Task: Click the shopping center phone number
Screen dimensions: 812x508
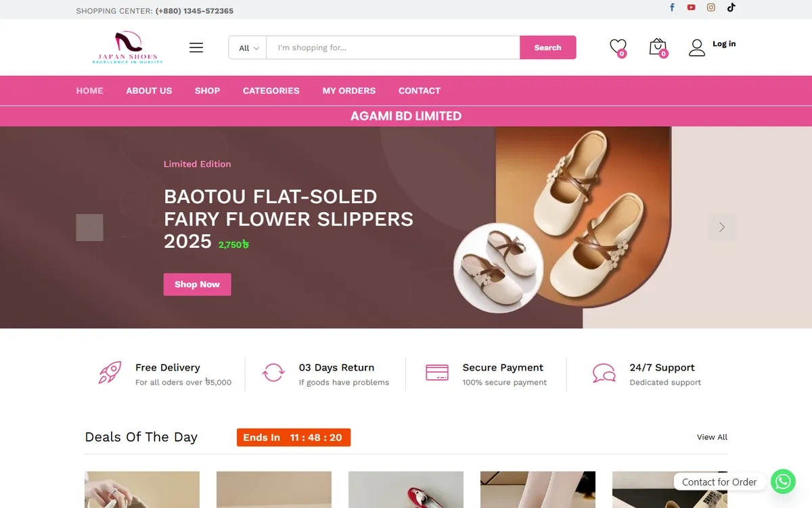Action: point(194,11)
